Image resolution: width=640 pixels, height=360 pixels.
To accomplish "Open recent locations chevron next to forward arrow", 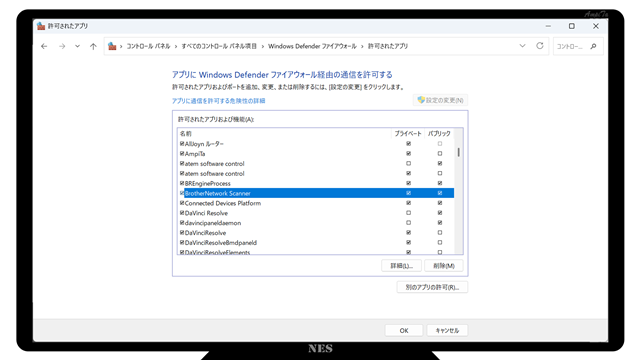I will (77, 47).
